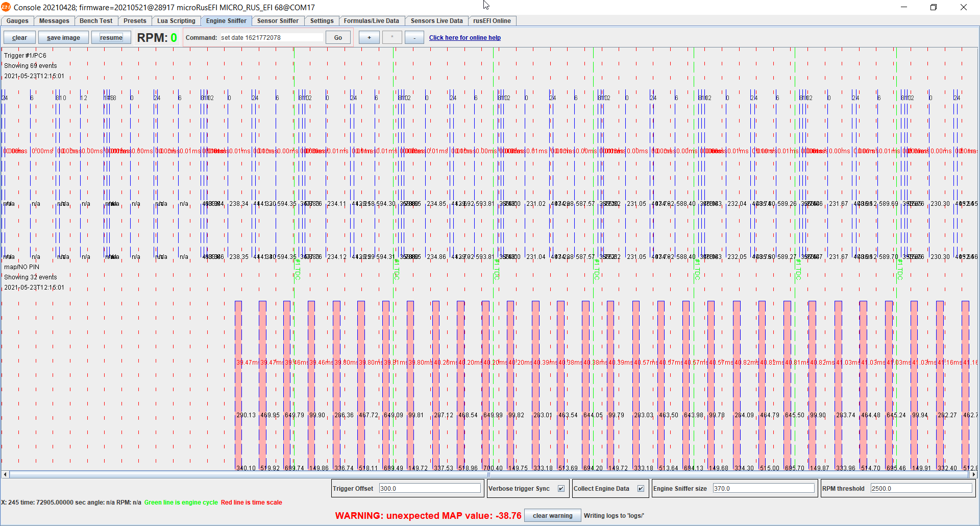The width and height of the screenshot is (980, 526).
Task: Click the clear warning button
Action: [x=552, y=516]
